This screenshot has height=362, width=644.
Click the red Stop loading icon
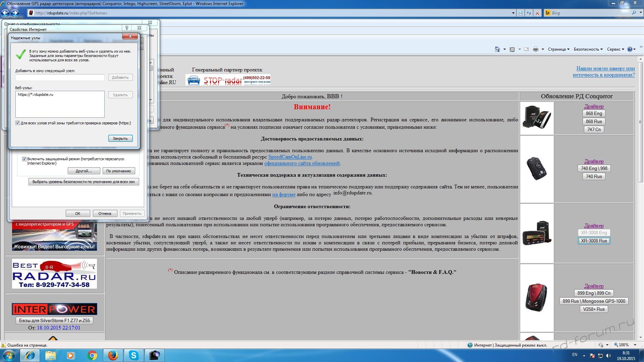(537, 13)
